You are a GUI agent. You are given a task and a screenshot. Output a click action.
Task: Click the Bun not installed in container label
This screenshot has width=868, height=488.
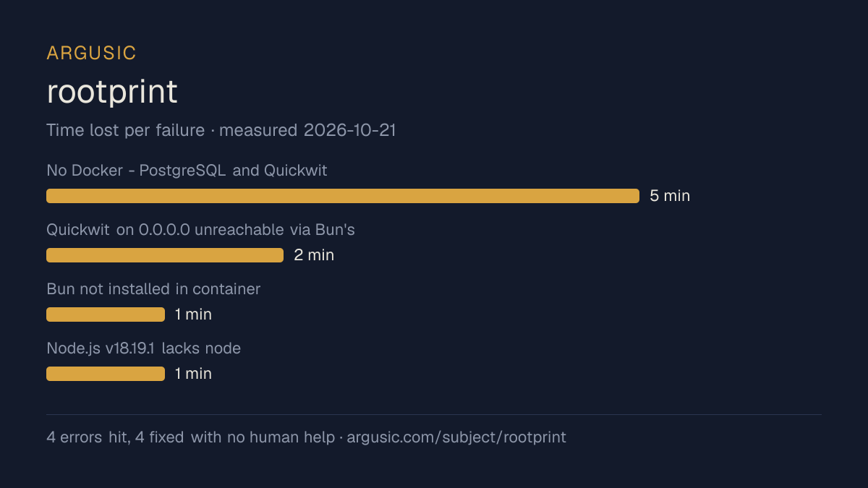(153, 289)
